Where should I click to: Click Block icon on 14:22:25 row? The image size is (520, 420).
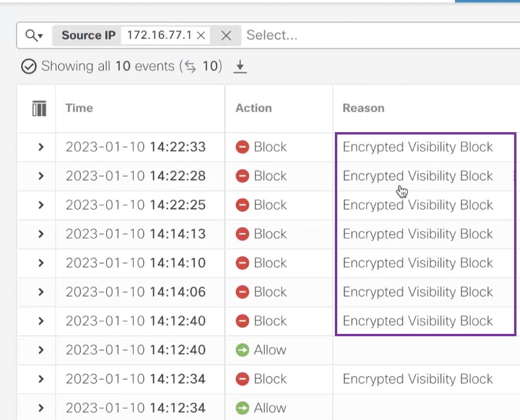coord(242,205)
